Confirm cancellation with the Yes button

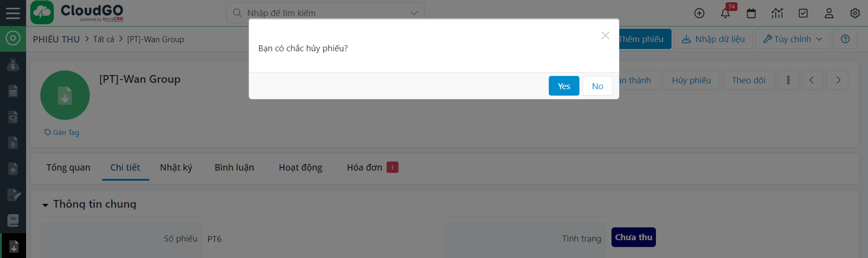(563, 86)
